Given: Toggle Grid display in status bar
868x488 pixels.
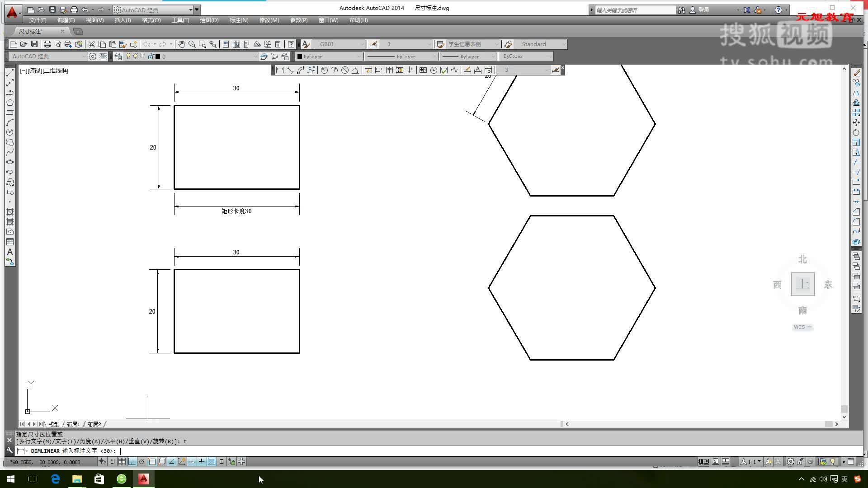Looking at the screenshot, I should [x=122, y=461].
